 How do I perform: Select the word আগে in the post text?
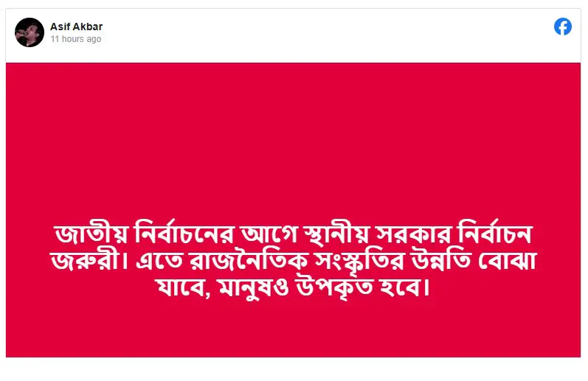point(269,234)
